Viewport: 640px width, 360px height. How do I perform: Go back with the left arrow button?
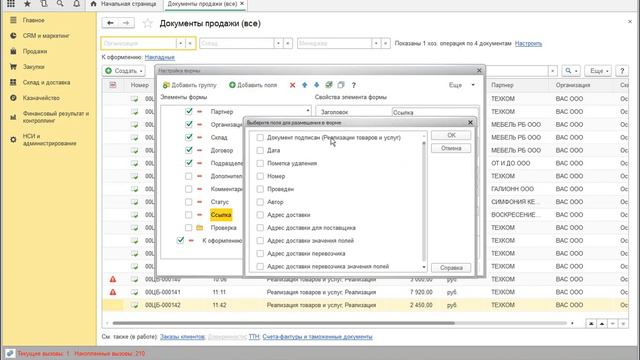tap(110, 23)
